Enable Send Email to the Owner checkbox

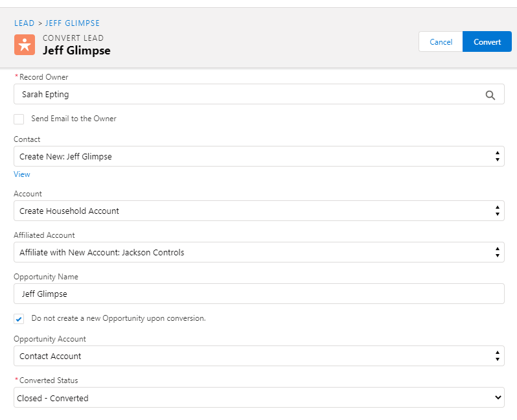[x=19, y=119]
